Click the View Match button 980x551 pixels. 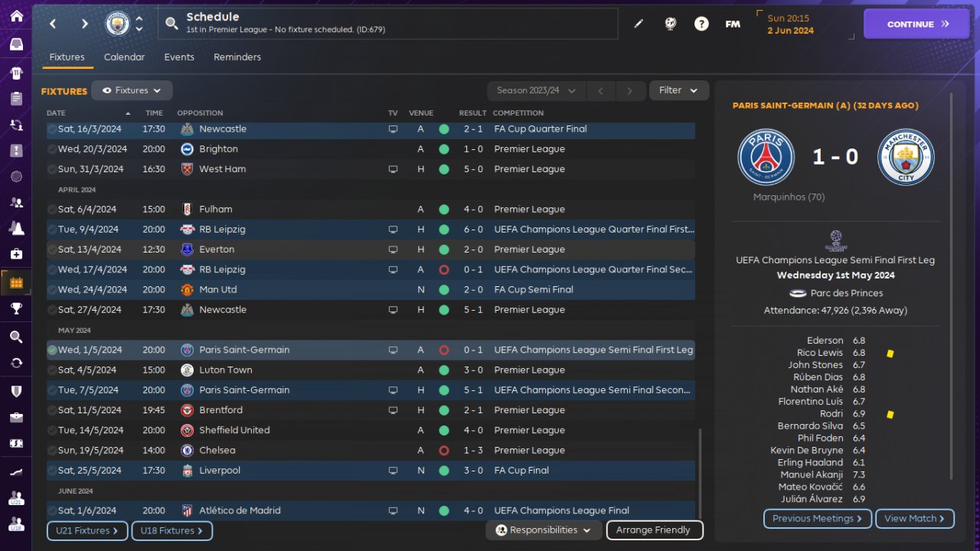click(x=915, y=519)
